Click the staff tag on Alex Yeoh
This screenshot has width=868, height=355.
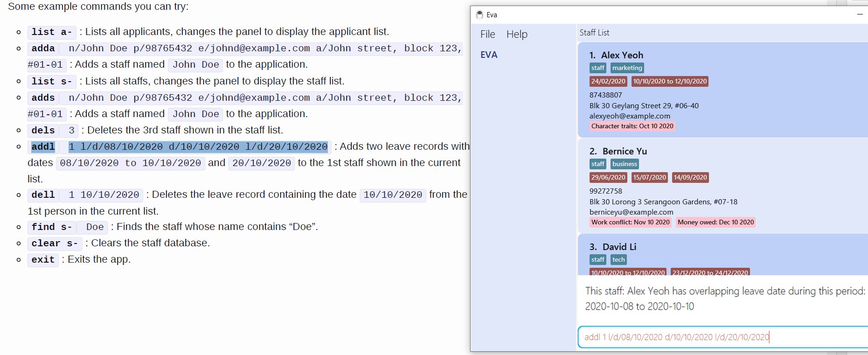(598, 68)
